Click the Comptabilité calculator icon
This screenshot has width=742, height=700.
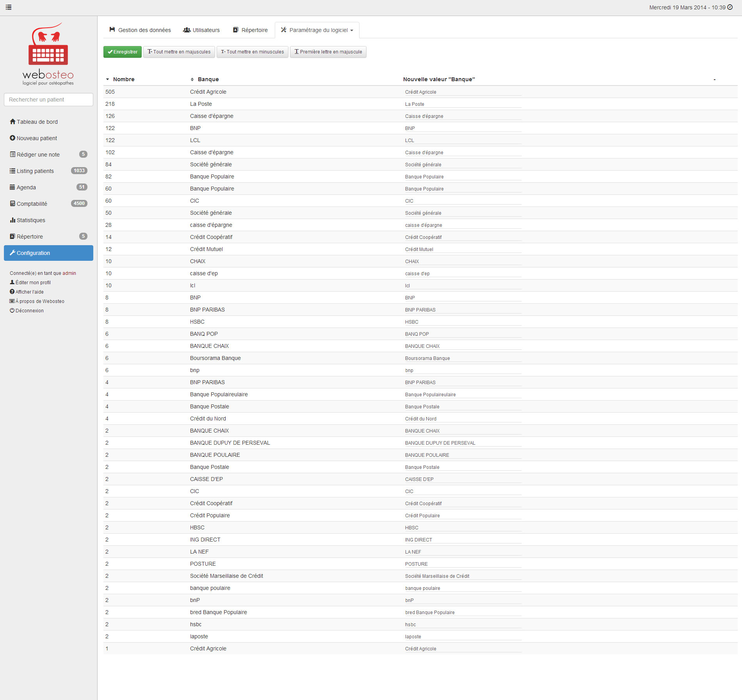click(12, 204)
